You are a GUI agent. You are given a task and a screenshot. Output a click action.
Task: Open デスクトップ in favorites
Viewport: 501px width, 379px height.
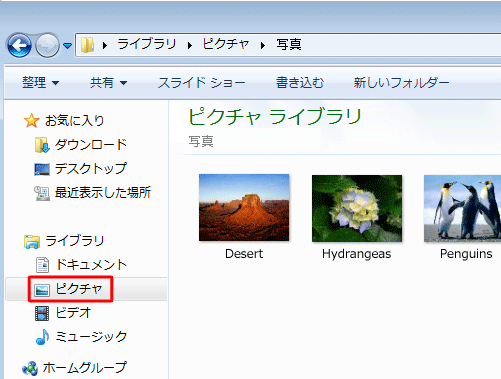(91, 168)
